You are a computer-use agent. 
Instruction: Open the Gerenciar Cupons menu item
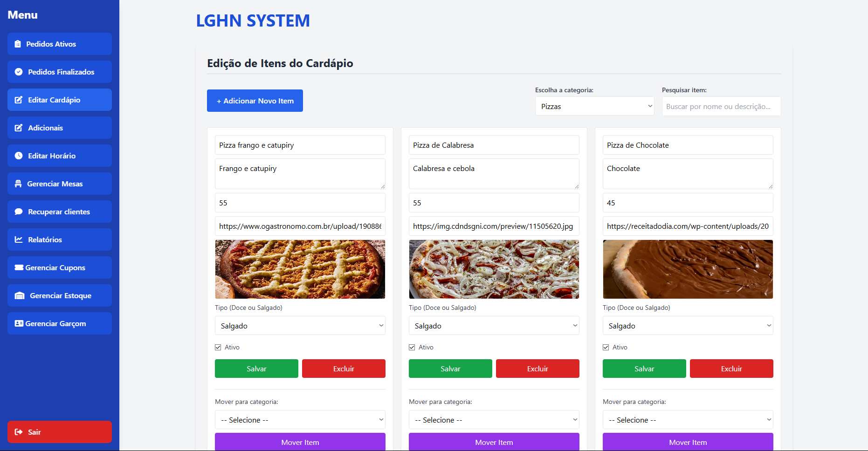pyautogui.click(x=60, y=267)
